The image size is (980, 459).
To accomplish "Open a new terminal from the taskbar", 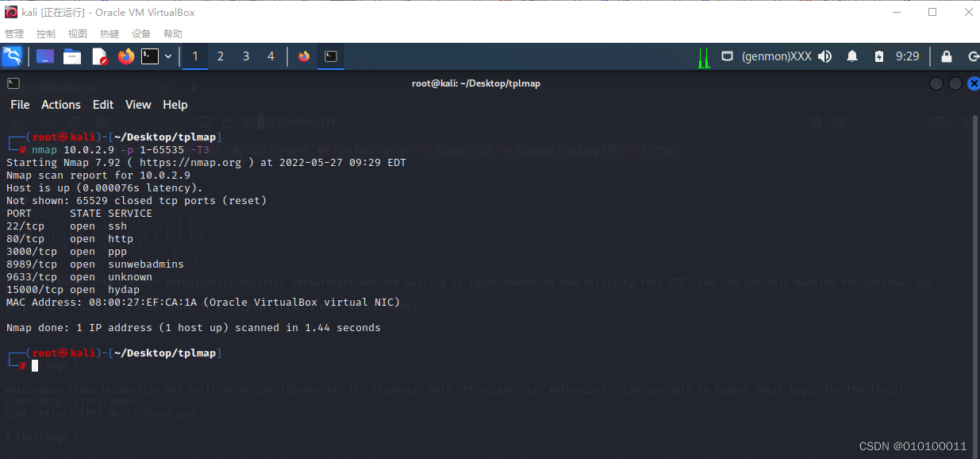I will pyautogui.click(x=150, y=56).
